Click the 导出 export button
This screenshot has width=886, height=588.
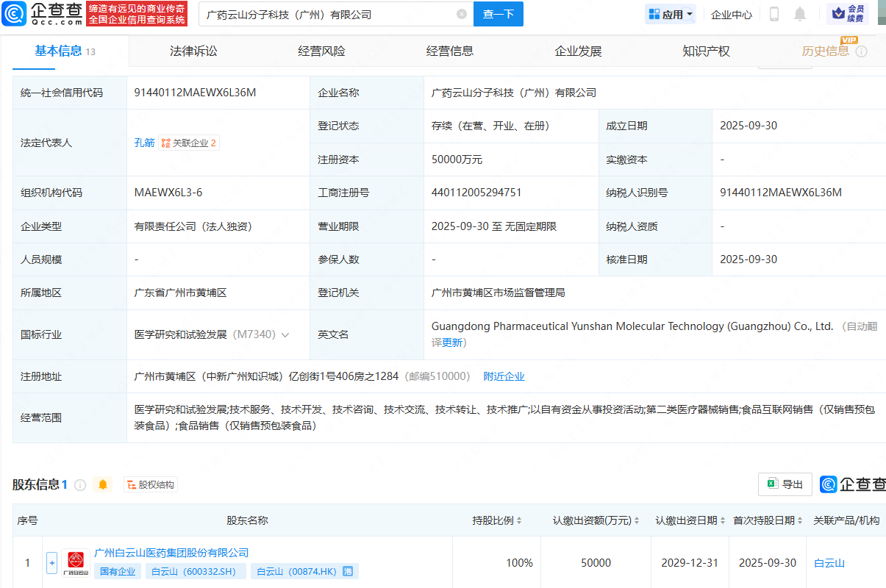pyautogui.click(x=785, y=484)
